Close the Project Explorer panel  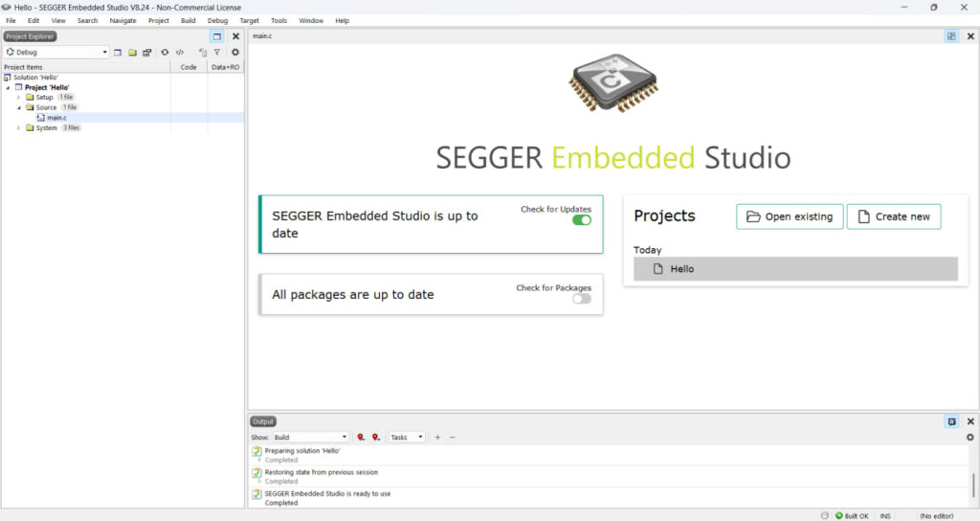pyautogui.click(x=235, y=36)
